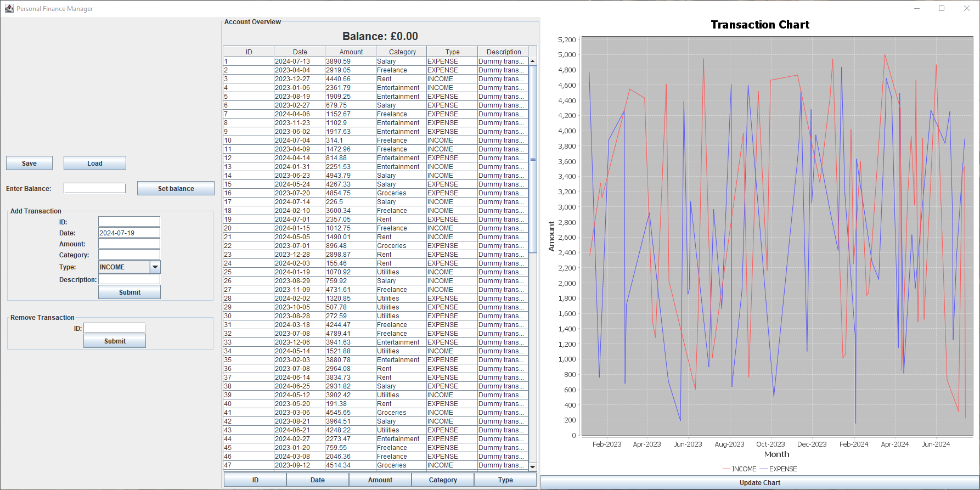Click the table scrollbar up arrow
The image size is (980, 490).
click(x=532, y=61)
